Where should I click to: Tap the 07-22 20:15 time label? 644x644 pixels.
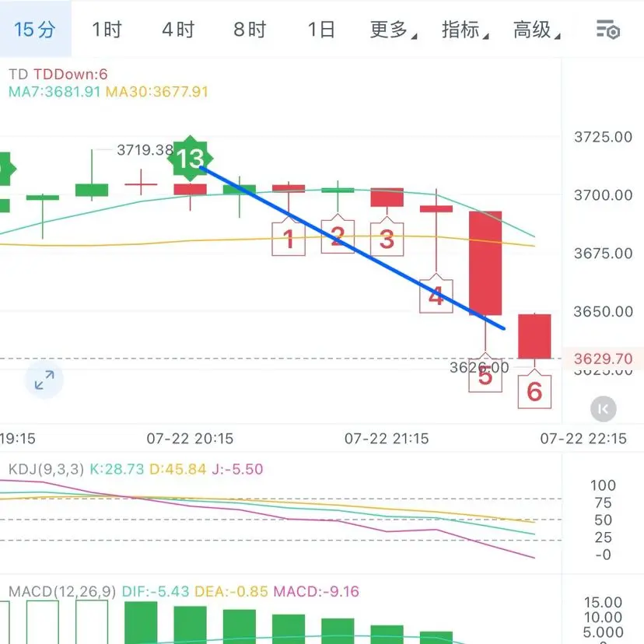(x=190, y=439)
